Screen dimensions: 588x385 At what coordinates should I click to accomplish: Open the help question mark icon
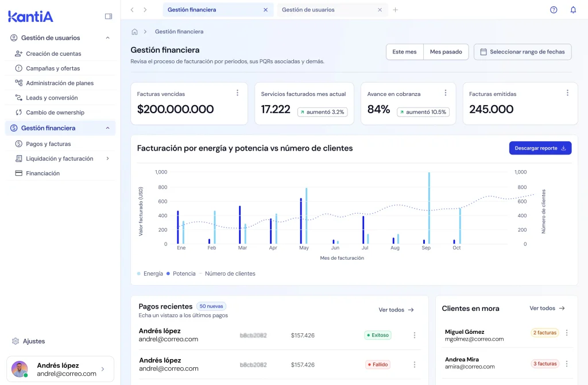(554, 10)
